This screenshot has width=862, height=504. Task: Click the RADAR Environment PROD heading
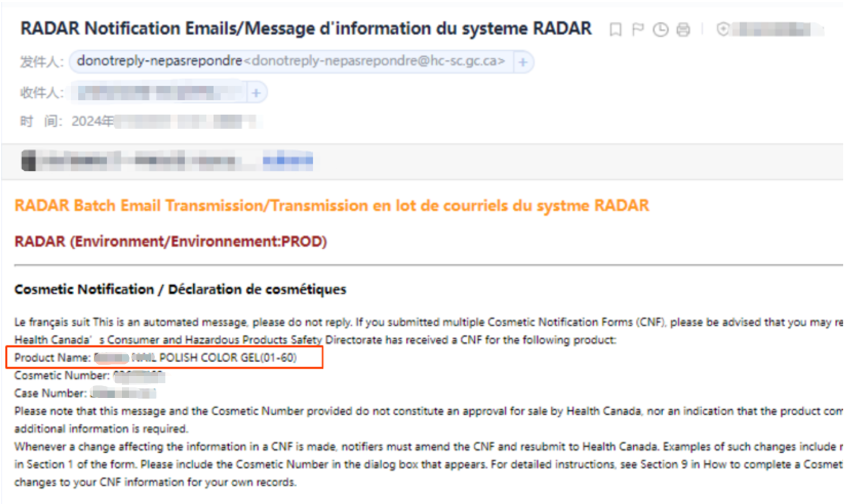[170, 242]
